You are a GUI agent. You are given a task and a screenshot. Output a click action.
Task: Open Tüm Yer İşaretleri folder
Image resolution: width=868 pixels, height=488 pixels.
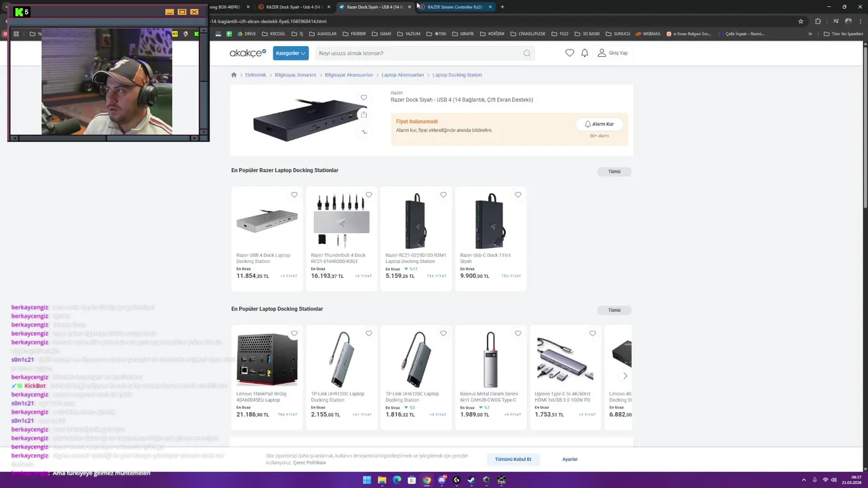pos(843,34)
